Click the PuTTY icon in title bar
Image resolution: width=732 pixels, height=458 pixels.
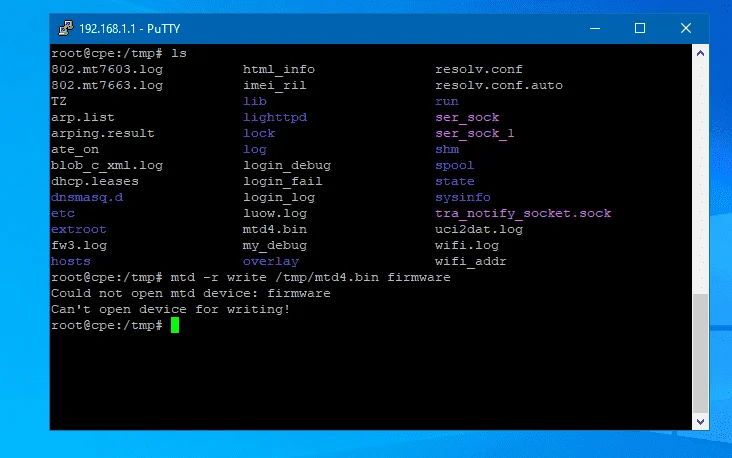pos(65,28)
